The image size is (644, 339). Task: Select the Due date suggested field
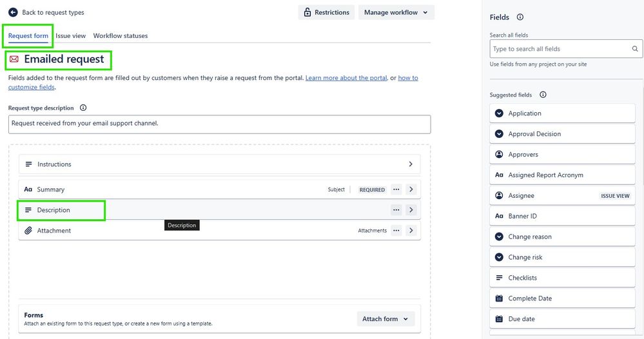[562, 319]
